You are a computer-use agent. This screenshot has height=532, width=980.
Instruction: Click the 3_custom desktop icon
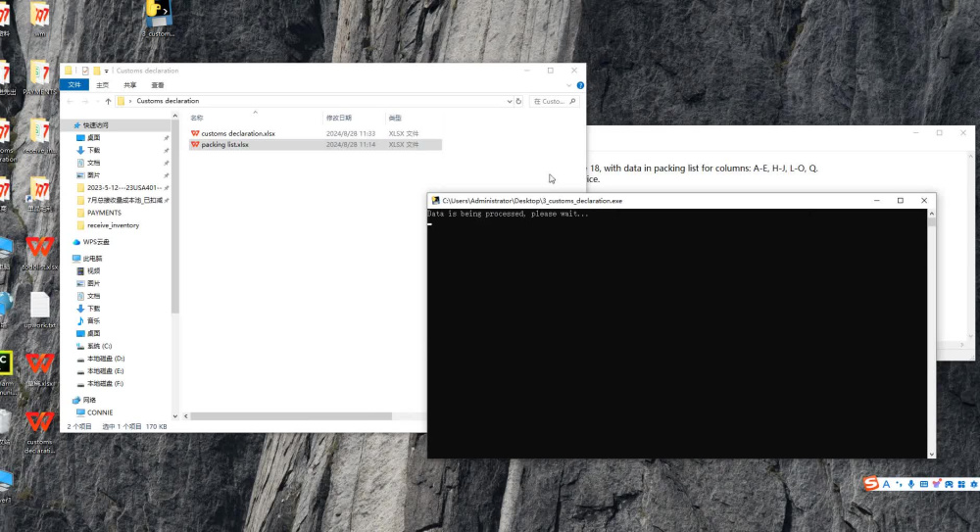(158, 18)
